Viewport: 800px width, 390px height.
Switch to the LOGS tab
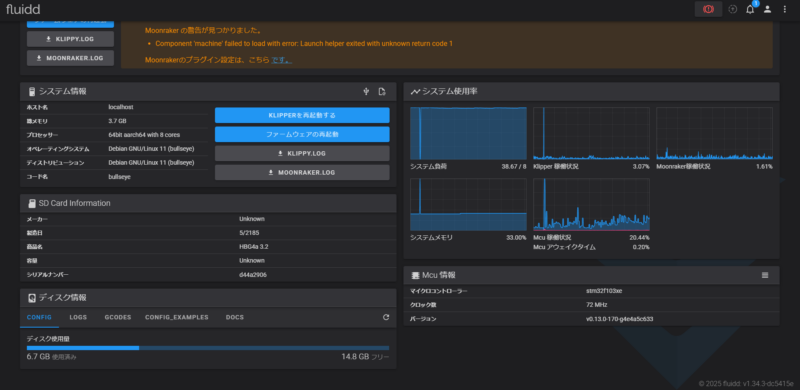click(78, 317)
